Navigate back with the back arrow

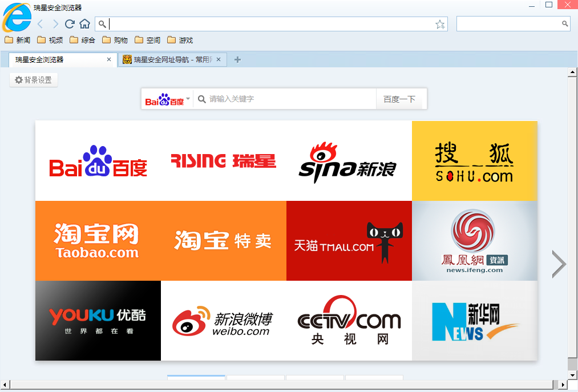click(40, 24)
